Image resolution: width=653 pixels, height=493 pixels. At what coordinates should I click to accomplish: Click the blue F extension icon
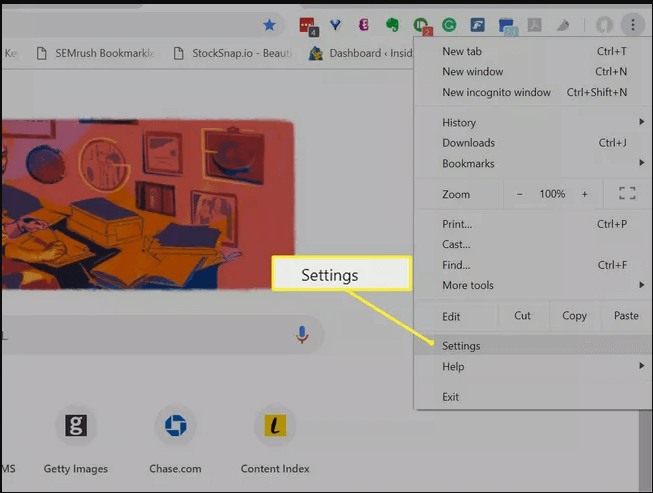477,25
